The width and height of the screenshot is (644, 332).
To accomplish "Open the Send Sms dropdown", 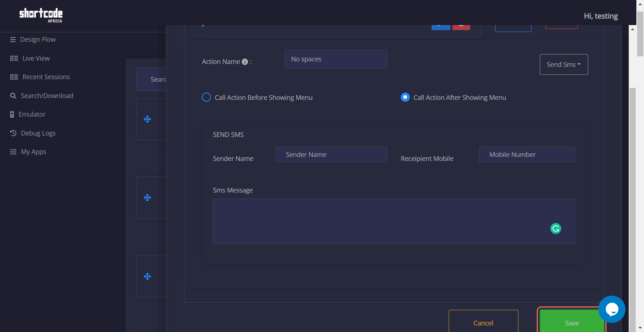I will [564, 65].
